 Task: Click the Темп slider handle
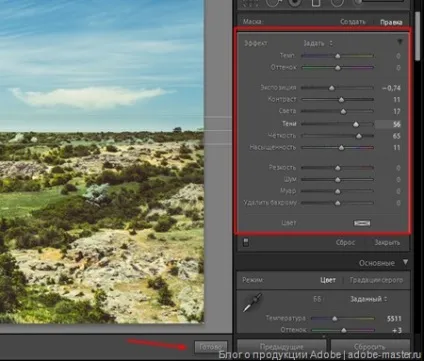(x=338, y=56)
